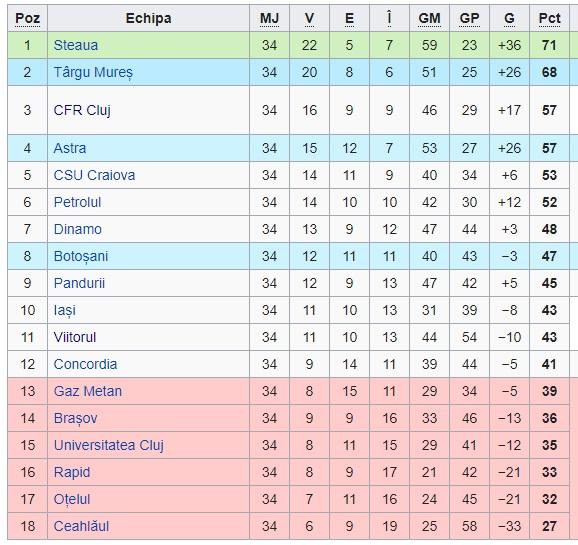
Task: Select the Botoșani team link
Action: [81, 256]
